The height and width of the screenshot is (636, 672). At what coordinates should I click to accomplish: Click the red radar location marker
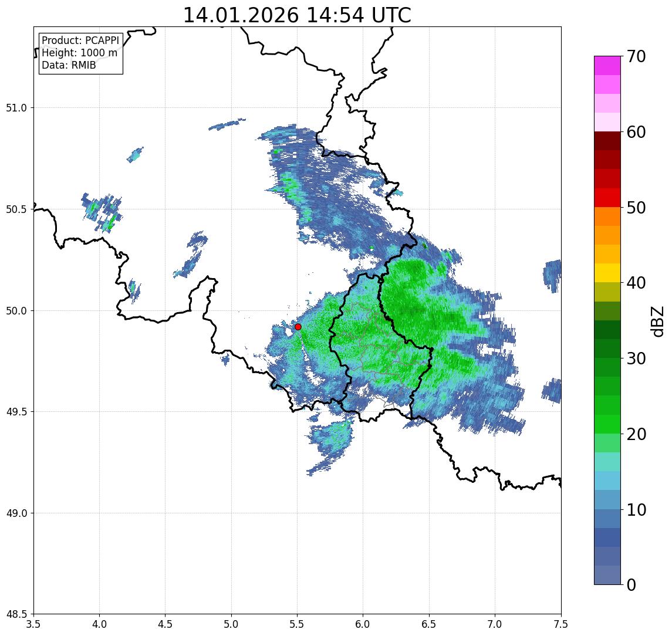[298, 327]
